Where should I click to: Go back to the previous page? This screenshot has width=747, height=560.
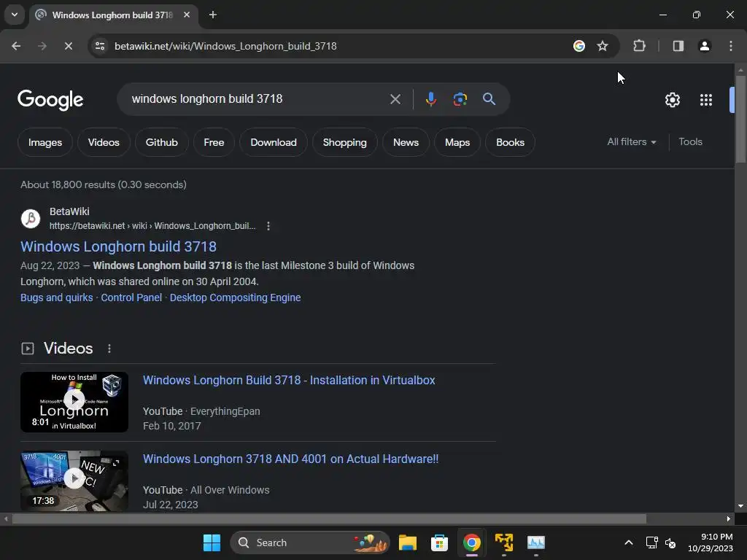click(x=16, y=46)
